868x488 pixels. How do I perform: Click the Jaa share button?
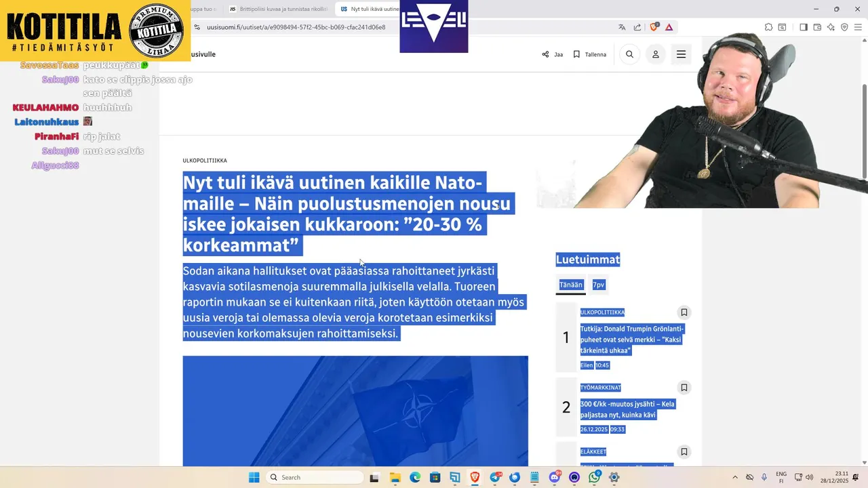pyautogui.click(x=552, y=54)
